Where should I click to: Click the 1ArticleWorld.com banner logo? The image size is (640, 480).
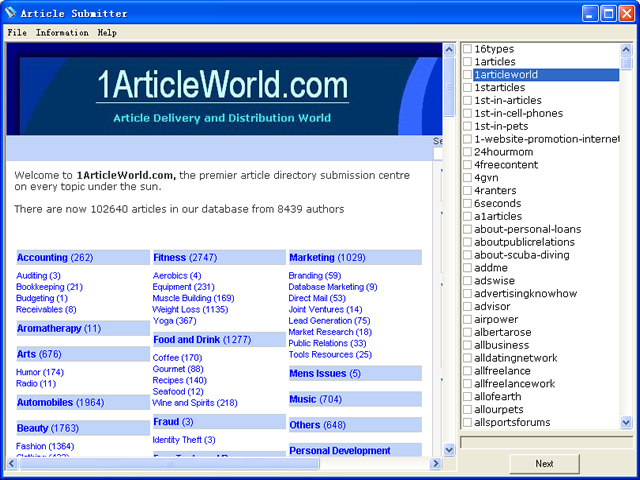point(222,85)
